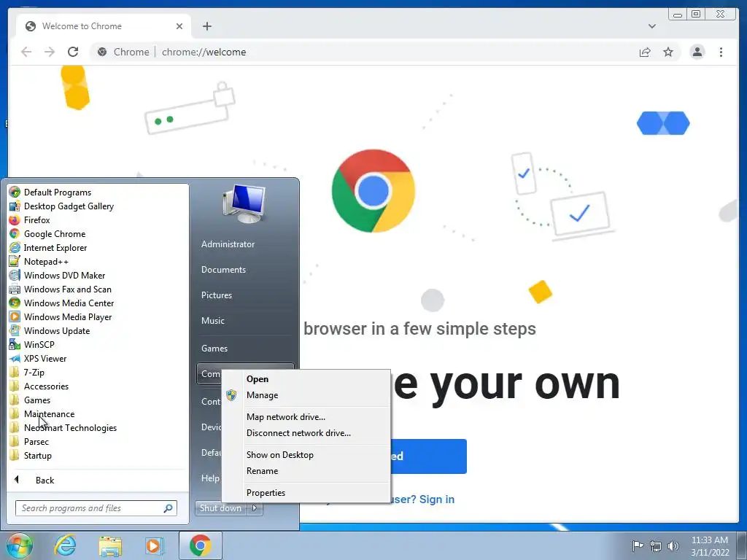
Task: Select Show on Desktop
Action: click(279, 455)
